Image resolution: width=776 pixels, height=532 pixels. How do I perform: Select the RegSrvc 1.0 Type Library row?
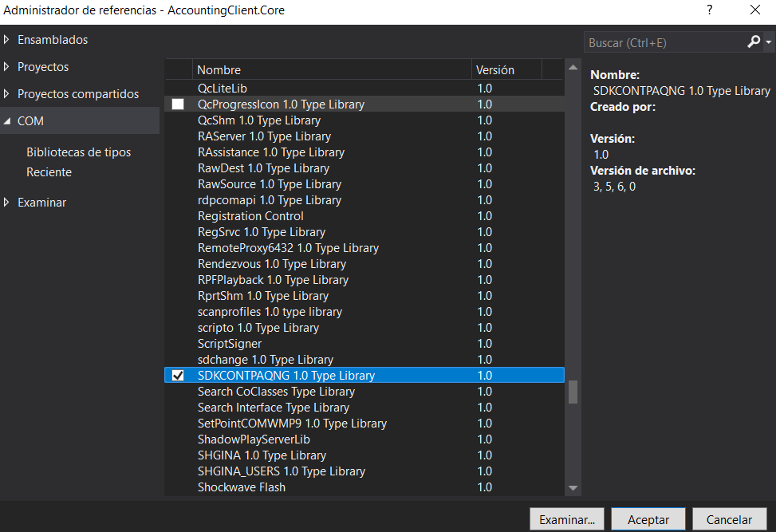tap(364, 231)
